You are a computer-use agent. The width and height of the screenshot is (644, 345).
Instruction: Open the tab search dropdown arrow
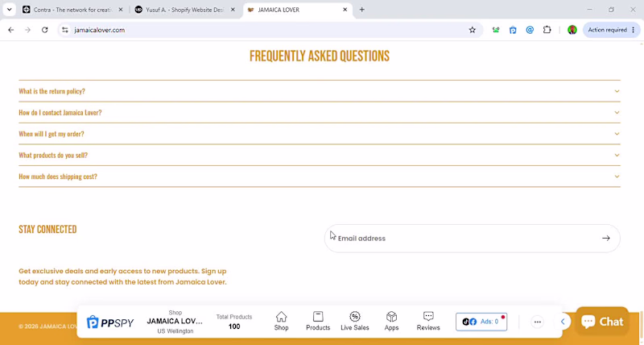(9, 10)
